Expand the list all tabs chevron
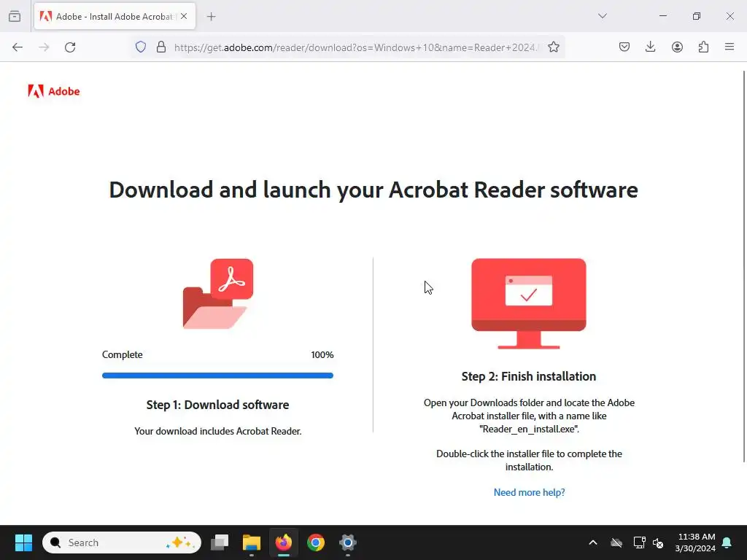This screenshot has height=560, width=747. 602,16
